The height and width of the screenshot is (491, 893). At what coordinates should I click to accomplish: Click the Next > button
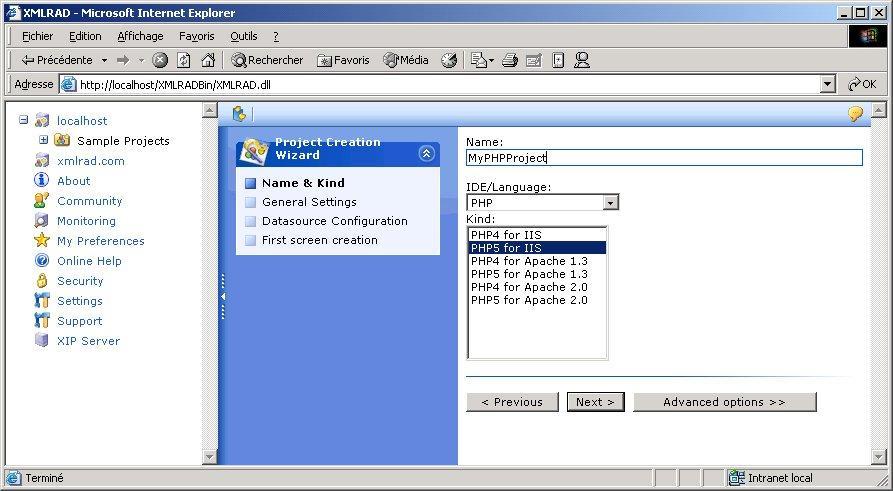point(596,402)
